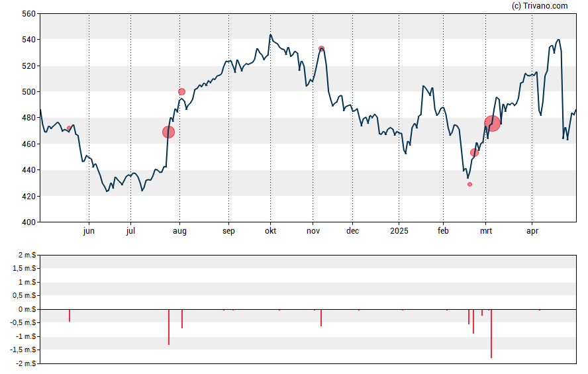Click the '0,5 m.$' volume axis label

coord(24,295)
